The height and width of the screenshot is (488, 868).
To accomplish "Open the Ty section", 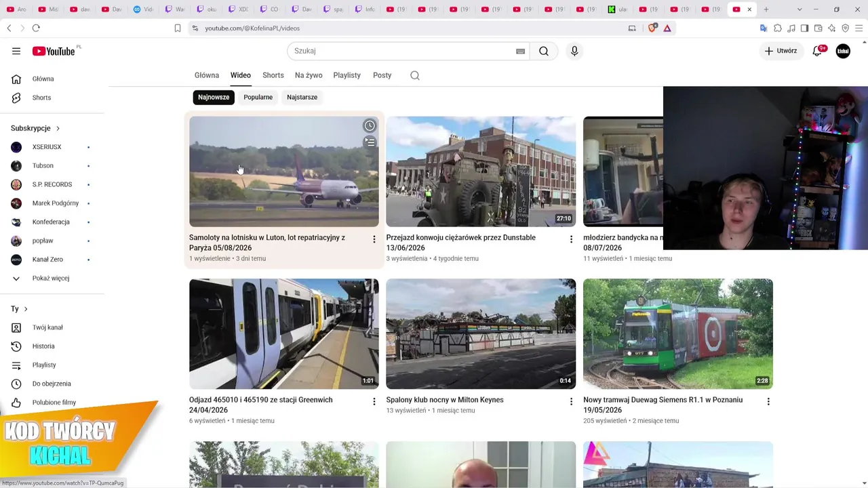I will (x=19, y=309).
